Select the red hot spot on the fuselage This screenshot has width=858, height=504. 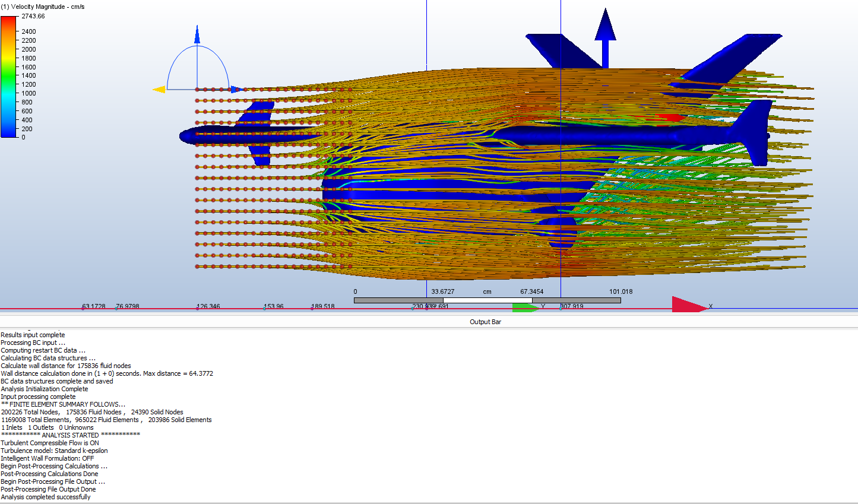pyautogui.click(x=671, y=118)
